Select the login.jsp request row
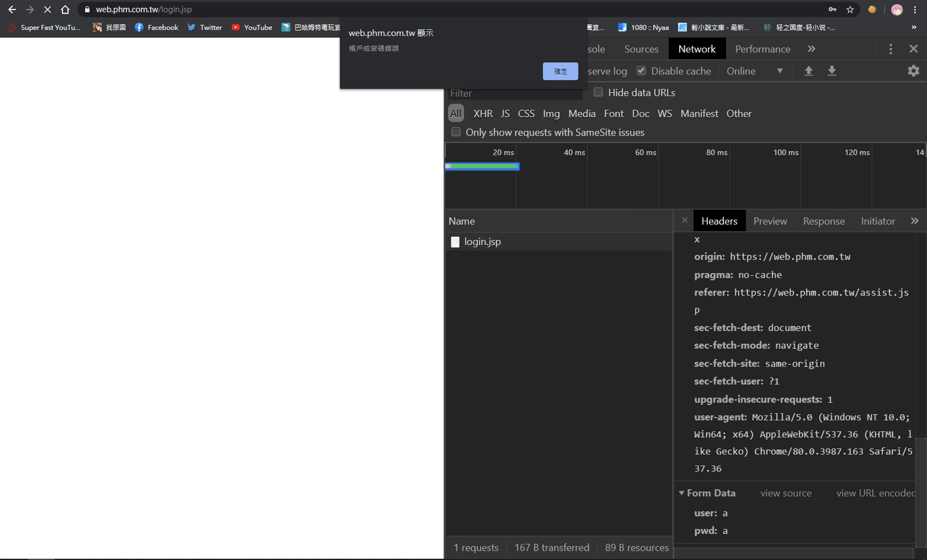The image size is (927, 560). (x=559, y=242)
